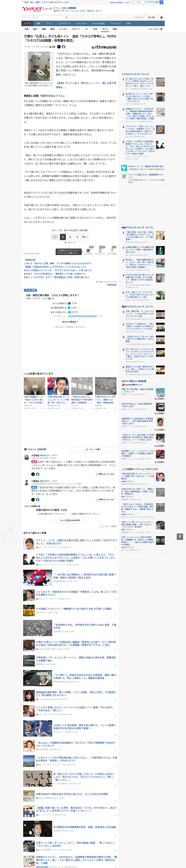Viewport: 186px width, 868px height.
Task: Share 千田有紀 comment on X
Action: pos(33,474)
